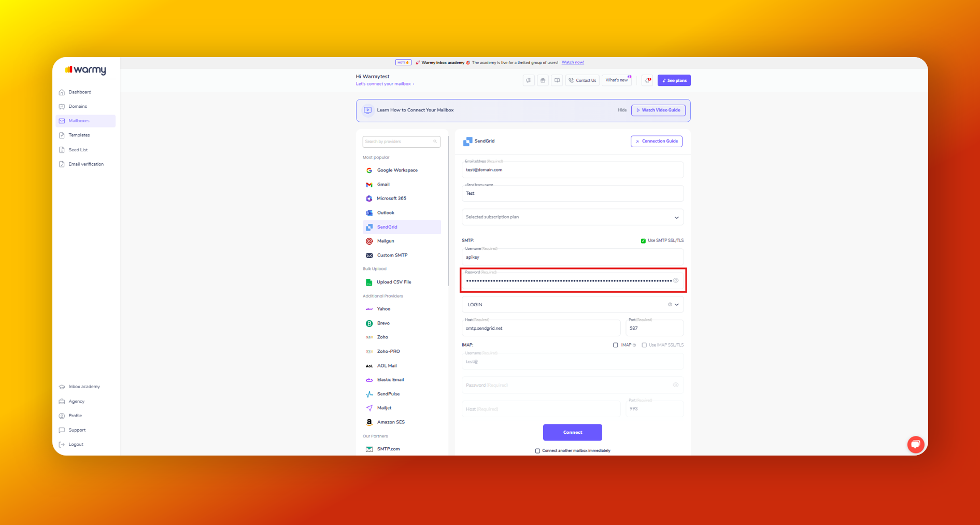Open Contact Us

583,80
